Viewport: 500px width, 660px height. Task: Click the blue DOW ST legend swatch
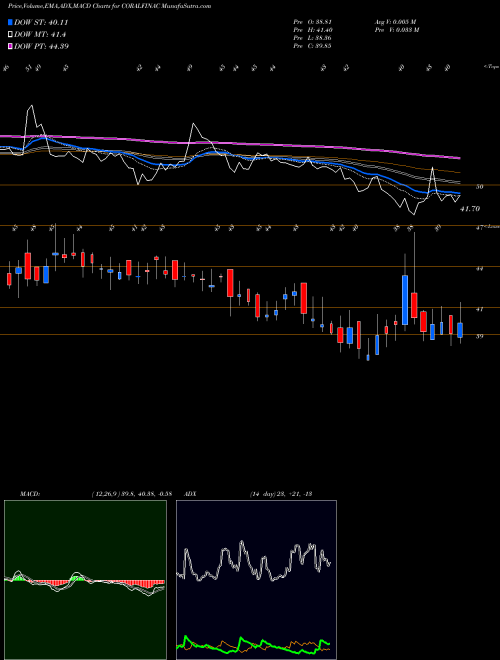pyautogui.click(x=10, y=22)
